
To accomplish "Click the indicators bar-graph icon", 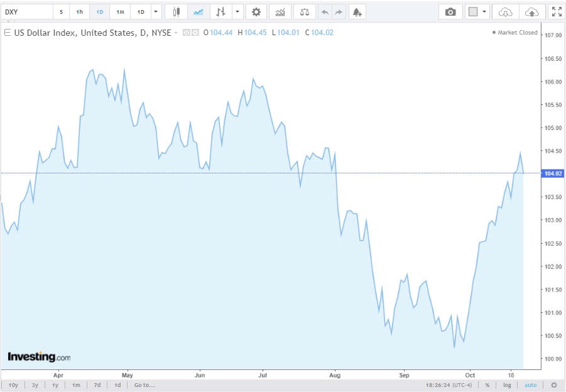I will (280, 11).
